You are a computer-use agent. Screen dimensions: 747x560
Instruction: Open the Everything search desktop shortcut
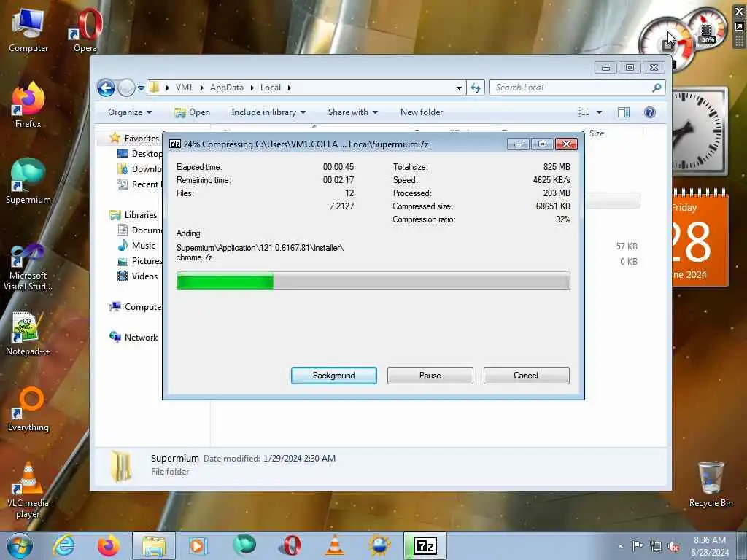pos(28,410)
